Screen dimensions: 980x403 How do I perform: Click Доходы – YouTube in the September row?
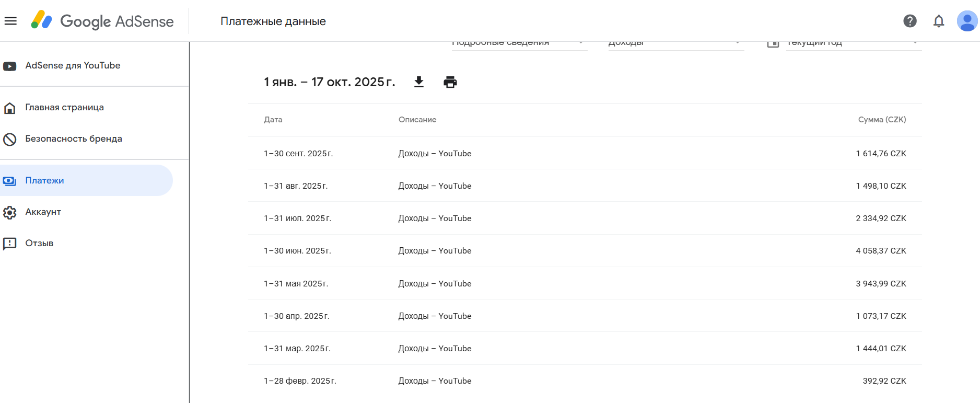click(x=435, y=154)
